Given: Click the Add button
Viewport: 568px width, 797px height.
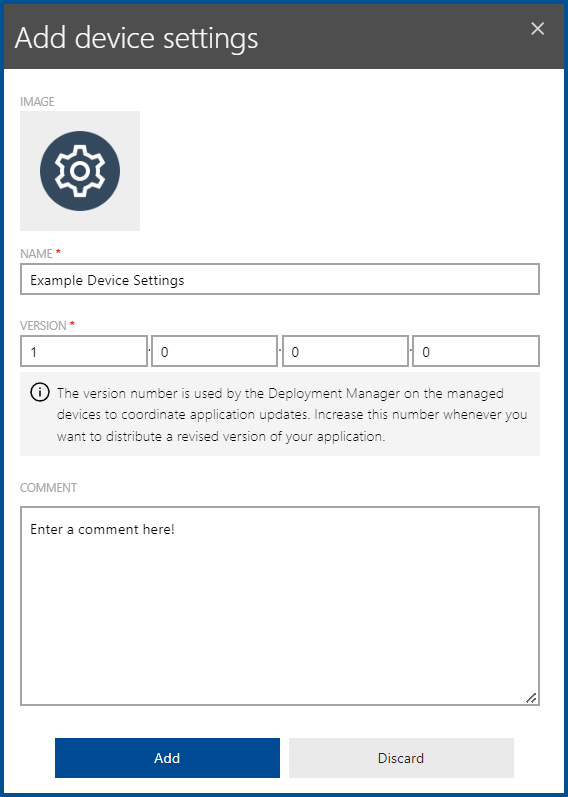Looking at the screenshot, I should (x=167, y=758).
